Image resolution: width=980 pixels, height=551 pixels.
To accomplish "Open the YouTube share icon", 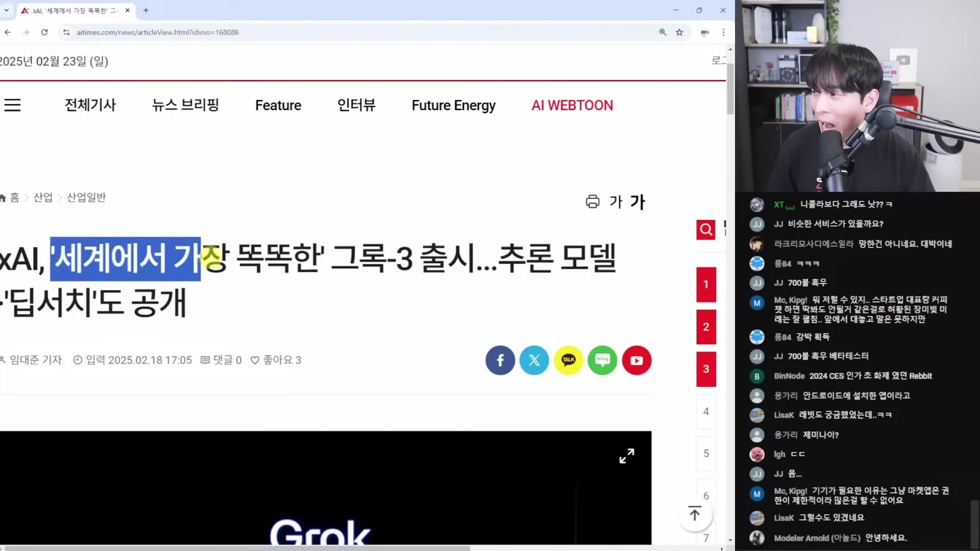I will pos(637,360).
